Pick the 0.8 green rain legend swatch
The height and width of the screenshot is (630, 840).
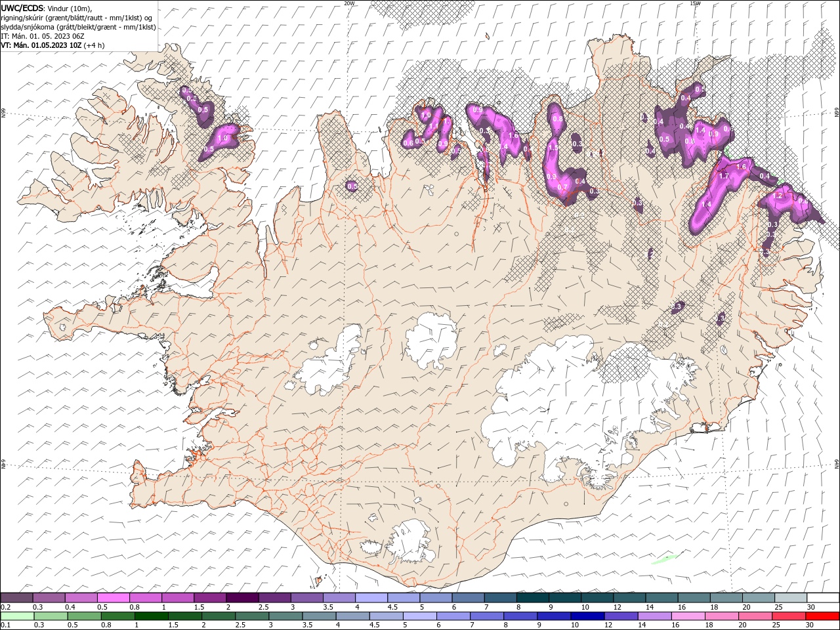coord(118,616)
